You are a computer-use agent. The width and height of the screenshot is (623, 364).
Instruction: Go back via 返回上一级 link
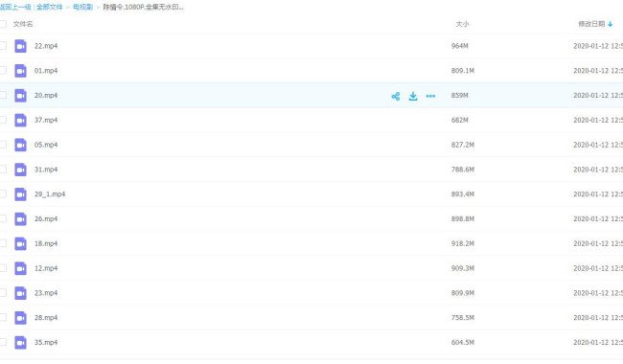[15, 7]
